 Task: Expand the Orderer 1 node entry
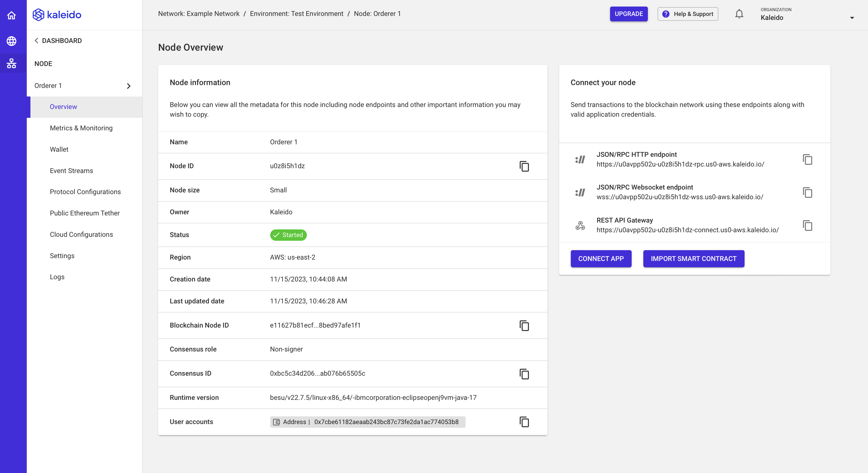(128, 86)
